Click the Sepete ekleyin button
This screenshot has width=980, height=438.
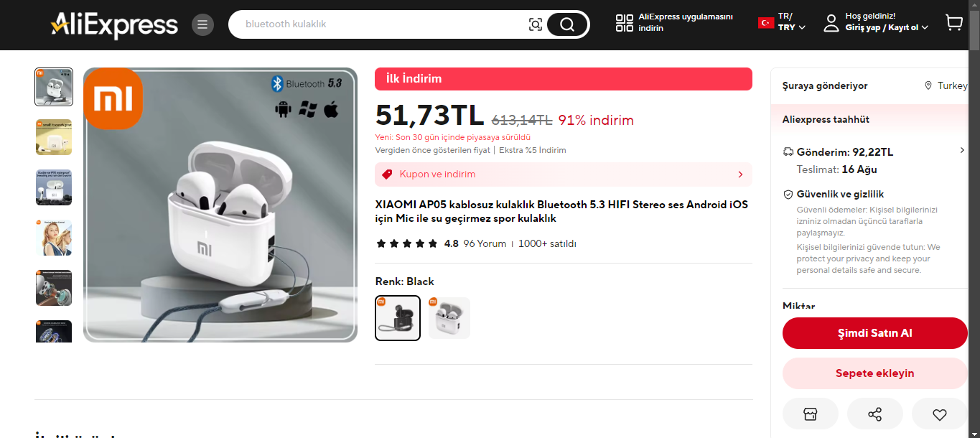(x=875, y=373)
